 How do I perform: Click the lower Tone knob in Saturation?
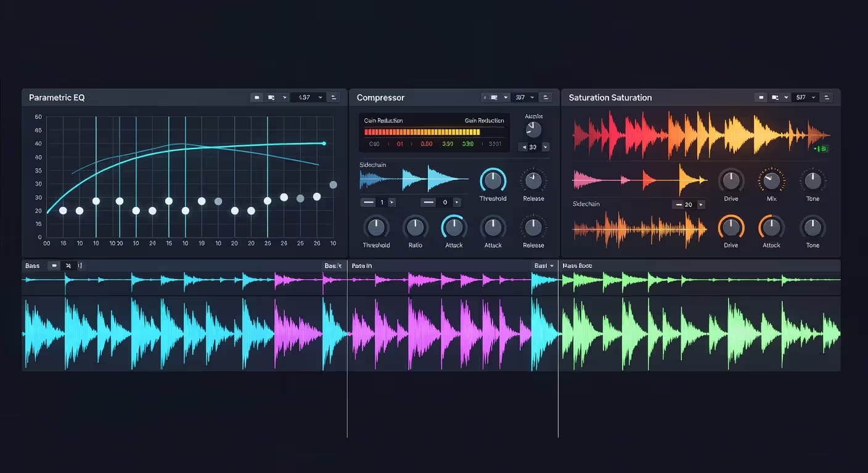pos(813,228)
